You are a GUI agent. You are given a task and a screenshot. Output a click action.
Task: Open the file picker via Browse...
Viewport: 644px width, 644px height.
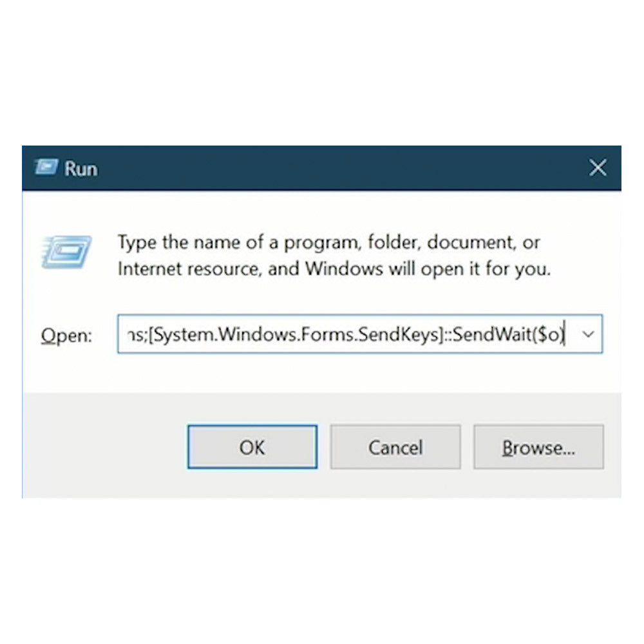pyautogui.click(x=538, y=447)
